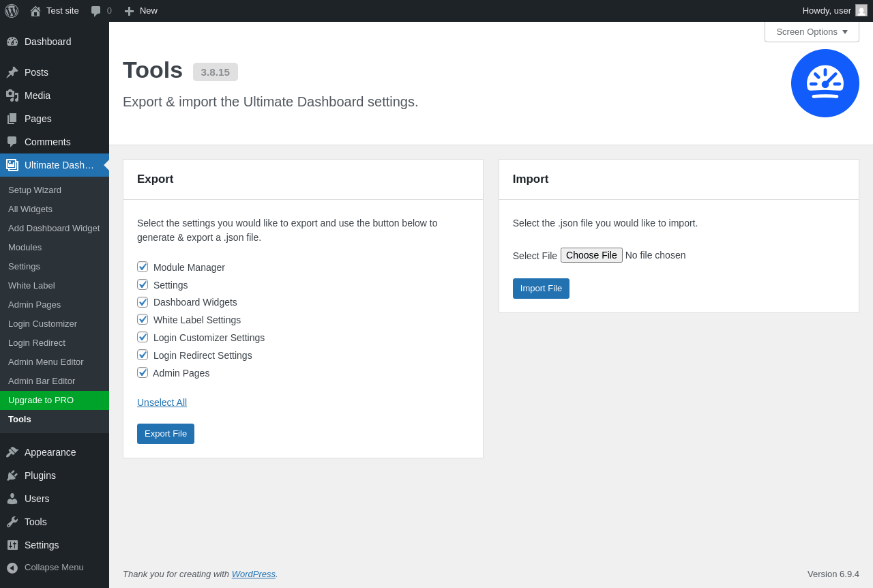This screenshot has height=588, width=873.
Task: Click the Users person icon
Action: tap(12, 499)
